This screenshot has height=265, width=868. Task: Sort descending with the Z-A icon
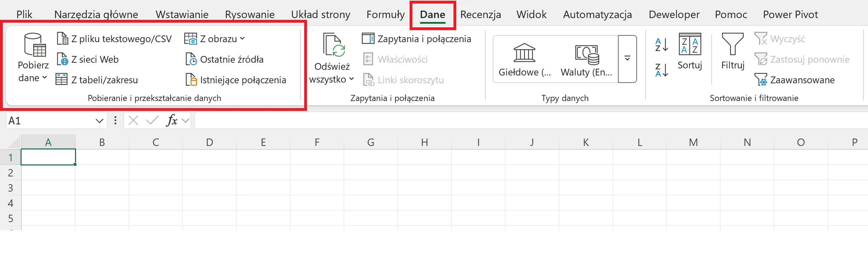[661, 70]
